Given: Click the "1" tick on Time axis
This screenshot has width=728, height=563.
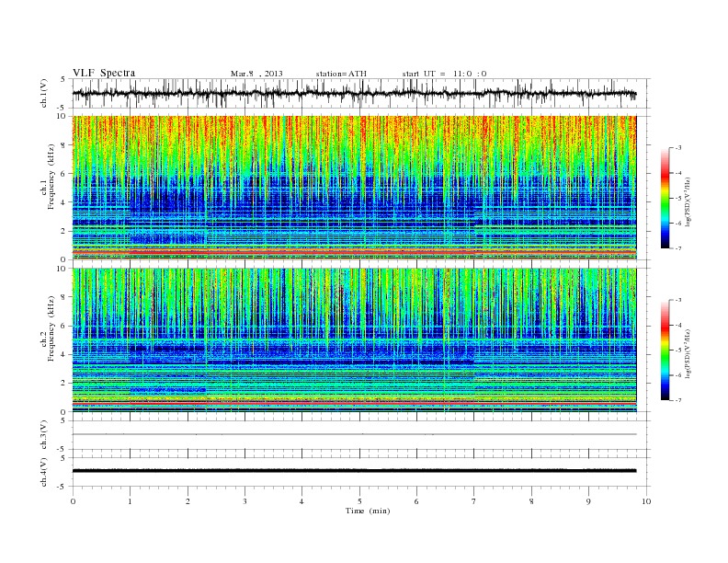Looking at the screenshot, I should tap(130, 501).
